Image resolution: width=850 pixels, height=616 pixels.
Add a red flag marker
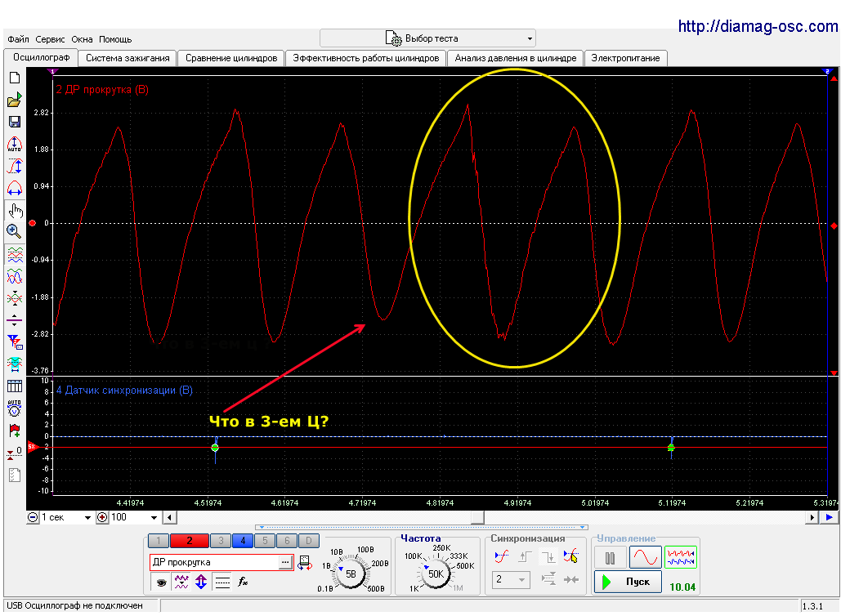click(x=15, y=431)
